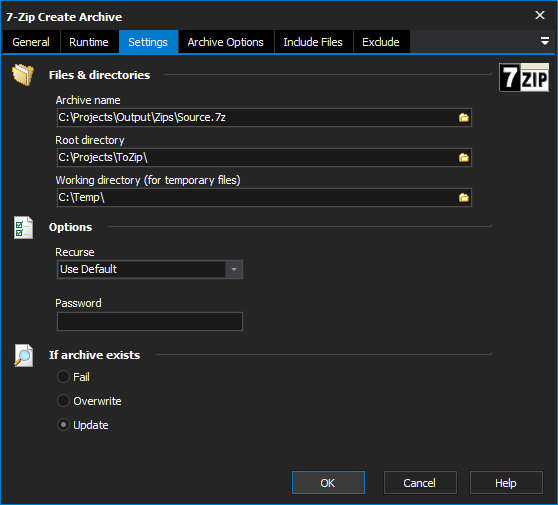The height and width of the screenshot is (505, 558).
Task: Switch to the Runtime tab
Action: pyautogui.click(x=89, y=42)
